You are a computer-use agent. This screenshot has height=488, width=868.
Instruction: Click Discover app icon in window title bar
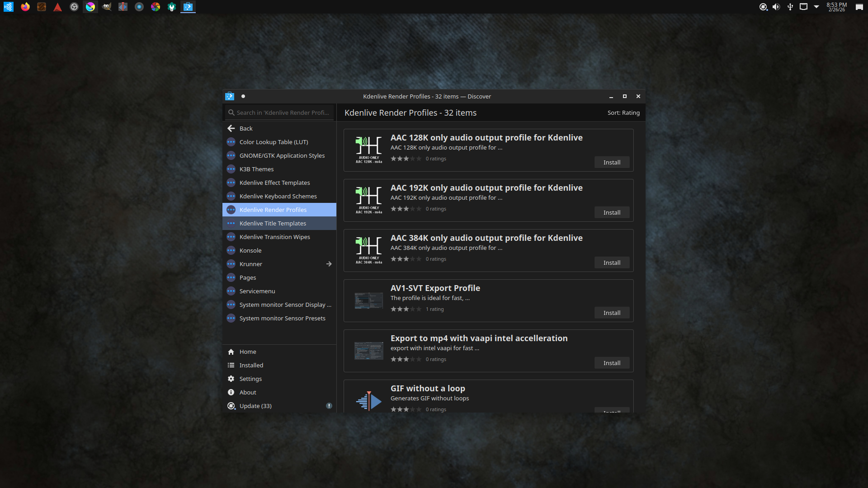pyautogui.click(x=230, y=96)
